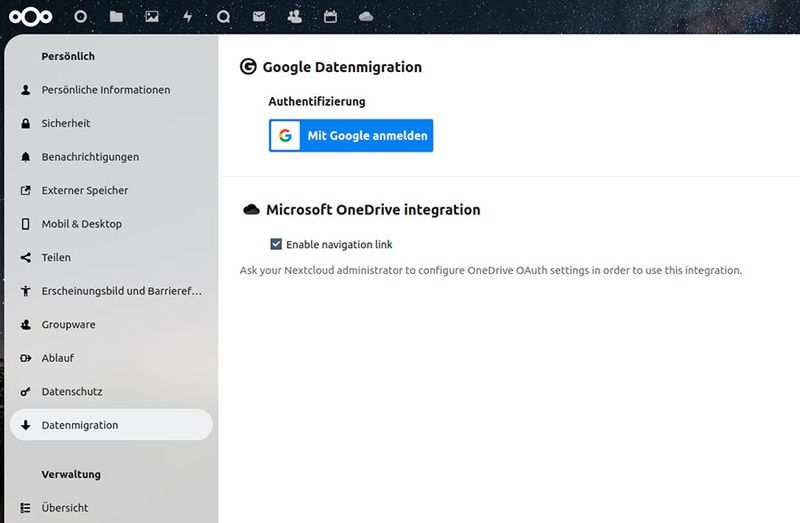Open the Files folder icon
Screen dimensions: 800x523
116,17
